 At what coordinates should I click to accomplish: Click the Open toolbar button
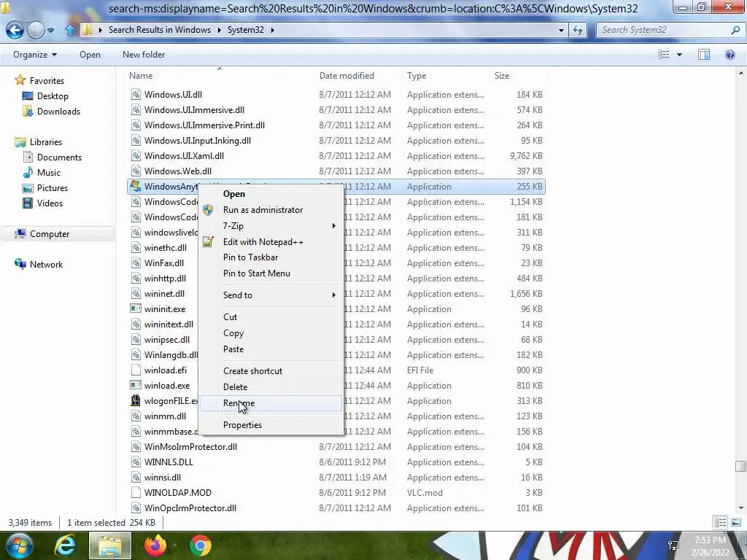[90, 55]
